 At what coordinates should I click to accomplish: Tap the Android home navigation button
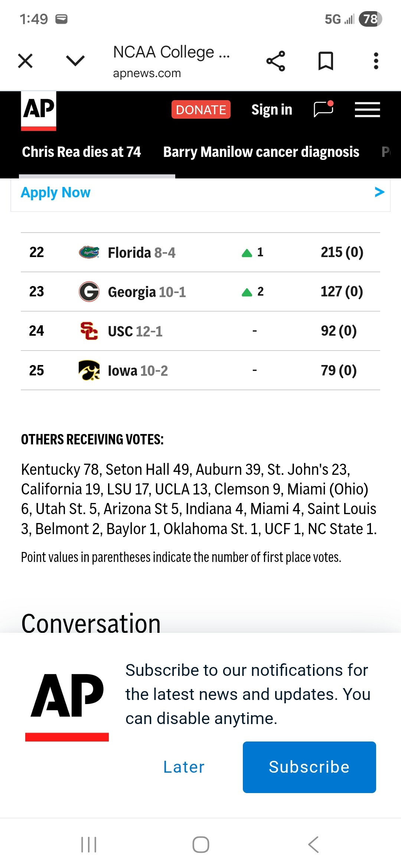pyautogui.click(x=200, y=845)
